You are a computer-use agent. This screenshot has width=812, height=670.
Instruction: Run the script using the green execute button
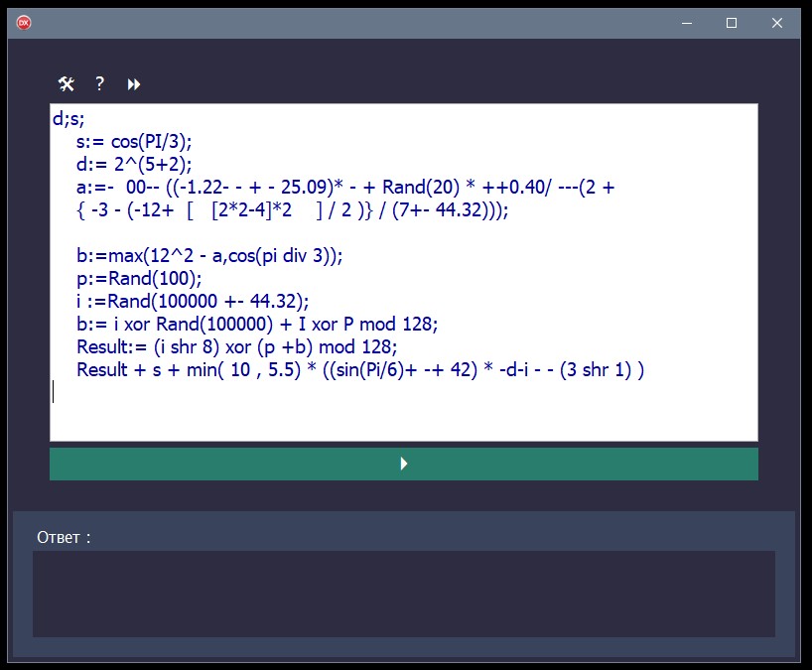[403, 463]
